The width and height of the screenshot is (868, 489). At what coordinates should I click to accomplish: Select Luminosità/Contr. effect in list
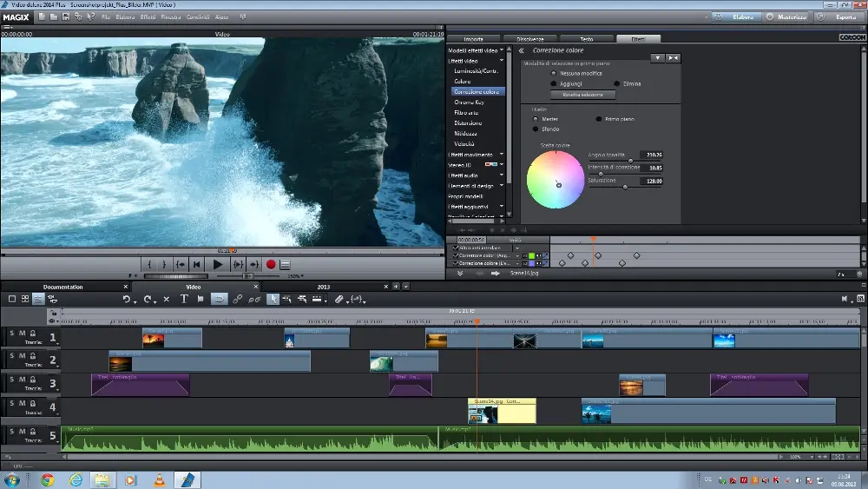pos(476,71)
